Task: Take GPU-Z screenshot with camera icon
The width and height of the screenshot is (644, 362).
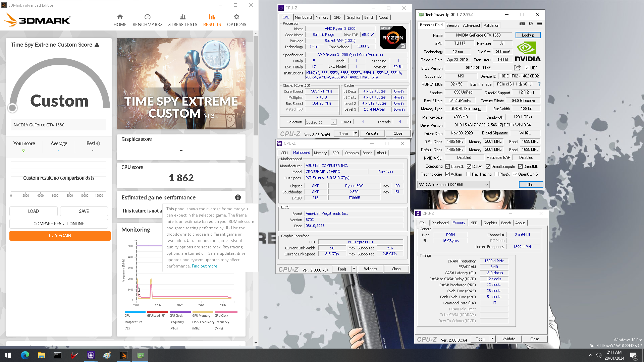Action: tap(522, 23)
